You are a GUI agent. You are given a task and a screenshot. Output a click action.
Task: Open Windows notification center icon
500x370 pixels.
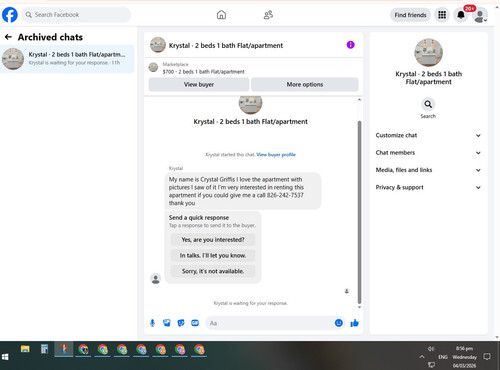pyautogui.click(x=487, y=357)
